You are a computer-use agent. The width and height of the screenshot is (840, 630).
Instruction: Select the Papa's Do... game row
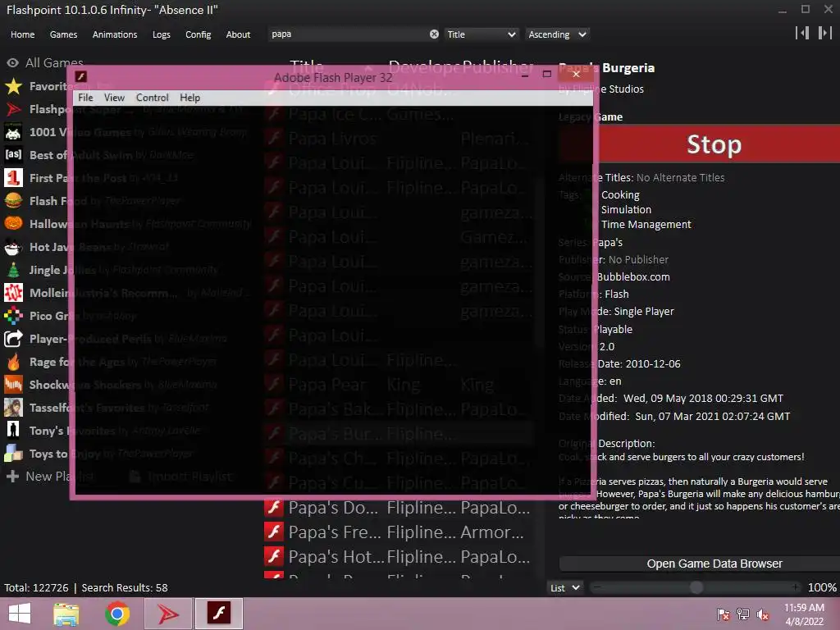click(399, 507)
